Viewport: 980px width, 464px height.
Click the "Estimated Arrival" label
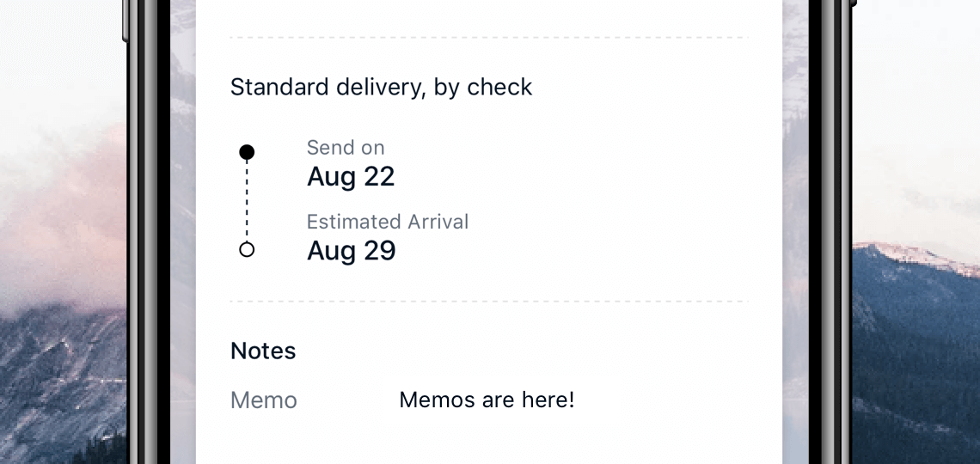pyautogui.click(x=388, y=222)
